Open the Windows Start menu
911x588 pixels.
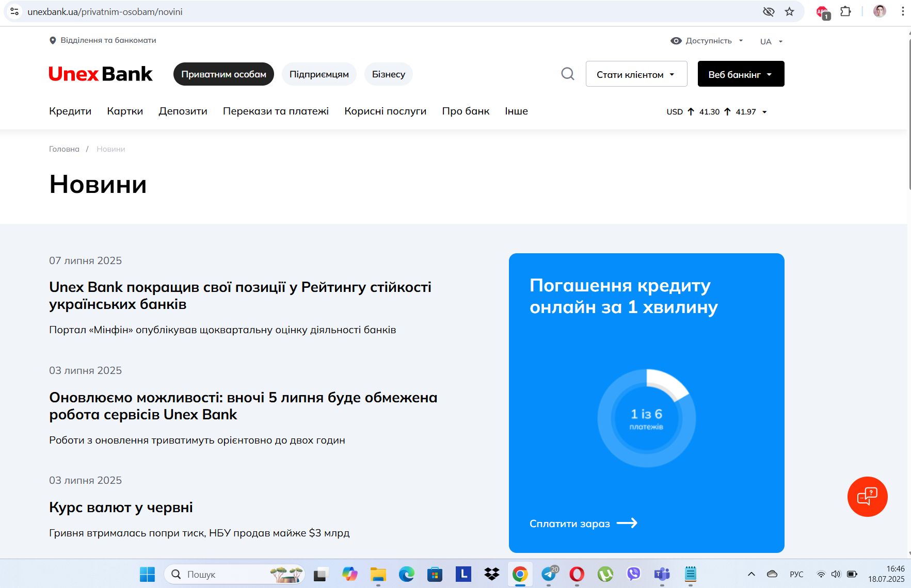click(x=147, y=574)
